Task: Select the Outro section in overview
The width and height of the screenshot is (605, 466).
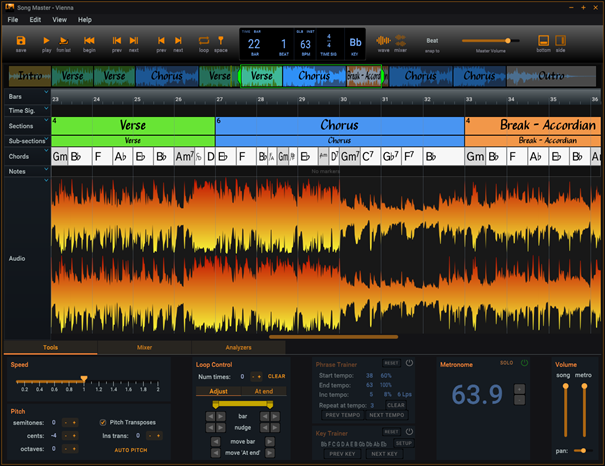Action: click(551, 75)
